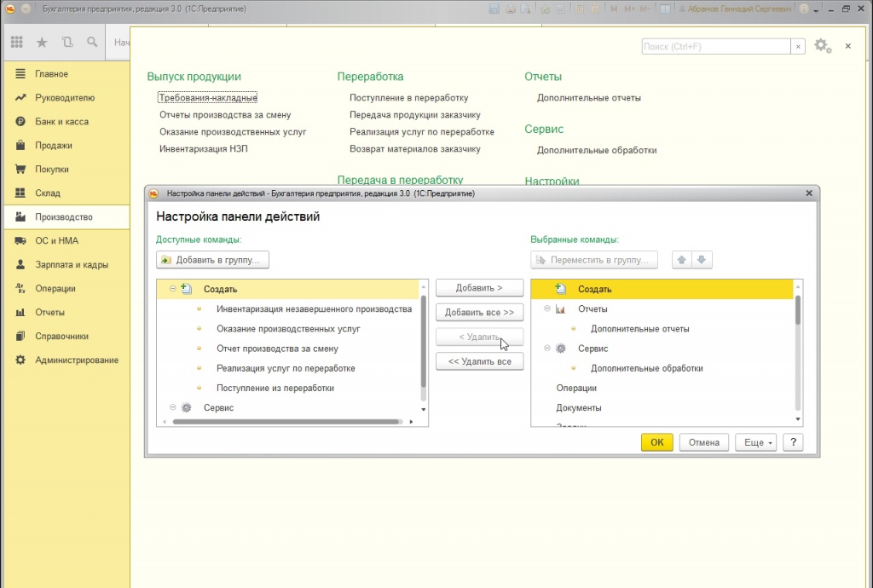
Task: Open Склад section in sidebar
Action: [x=66, y=193]
